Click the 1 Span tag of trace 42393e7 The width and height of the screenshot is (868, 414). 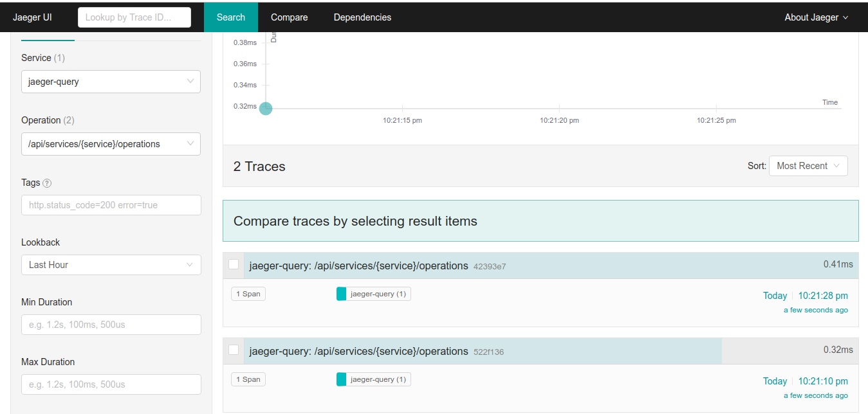(x=248, y=294)
